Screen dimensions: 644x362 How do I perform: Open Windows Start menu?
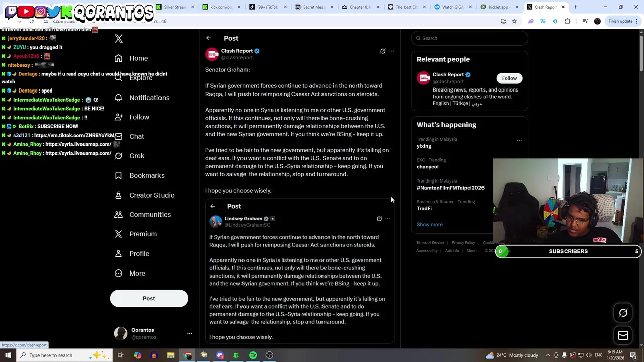point(8,355)
